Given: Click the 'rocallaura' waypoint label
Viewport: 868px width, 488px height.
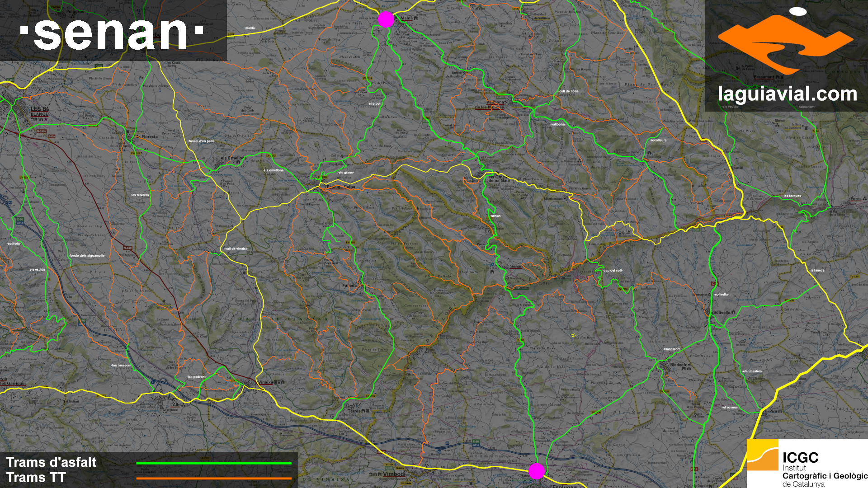Looking at the screenshot, I should coord(659,140).
